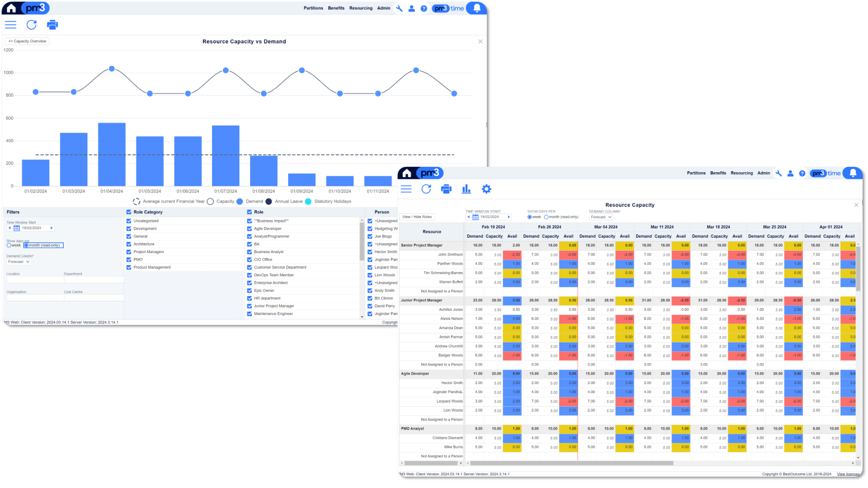Refresh the Capacity vs Demand chart
Screen dimensions: 868x488
pyautogui.click(x=31, y=25)
